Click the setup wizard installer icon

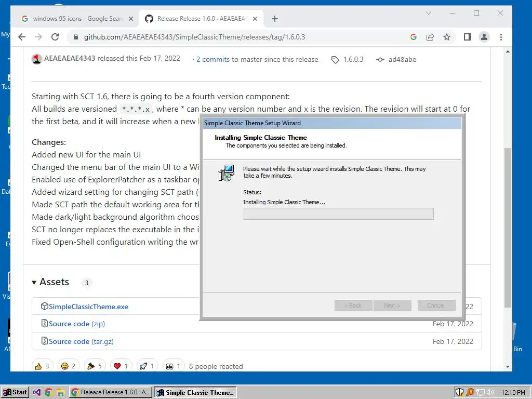coord(226,173)
